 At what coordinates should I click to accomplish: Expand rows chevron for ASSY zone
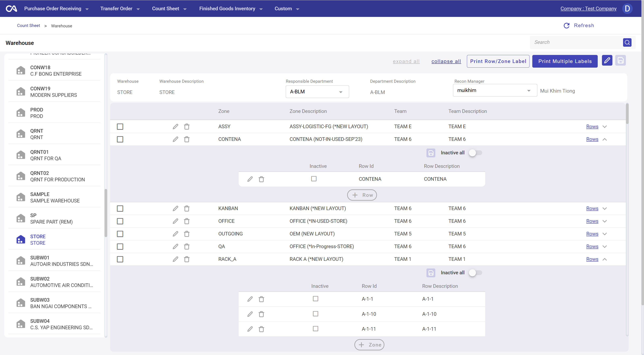click(605, 127)
